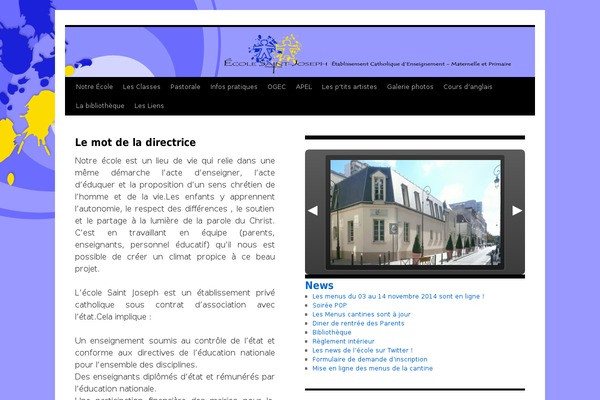Open the school building photo
This screenshot has height=400, width=600.
tap(415, 212)
